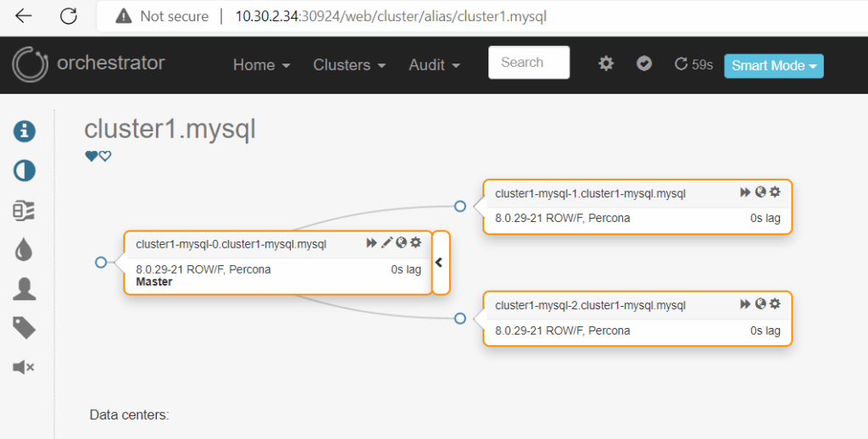Click the orchestrator logo

point(30,64)
